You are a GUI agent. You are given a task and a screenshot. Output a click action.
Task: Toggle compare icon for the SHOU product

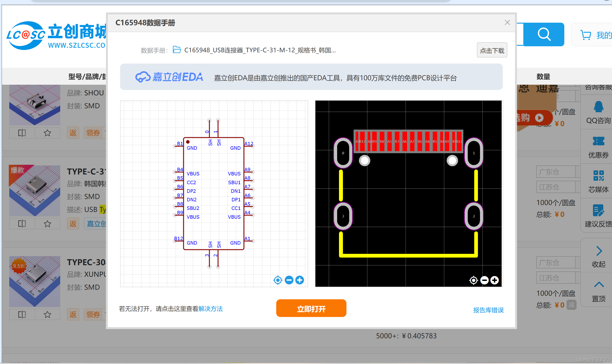pyautogui.click(x=22, y=133)
